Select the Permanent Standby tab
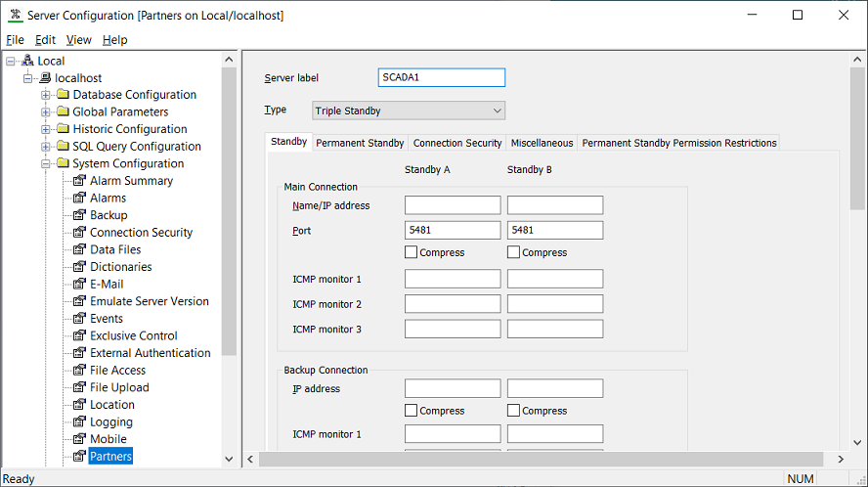This screenshot has width=868, height=487. pyautogui.click(x=360, y=143)
